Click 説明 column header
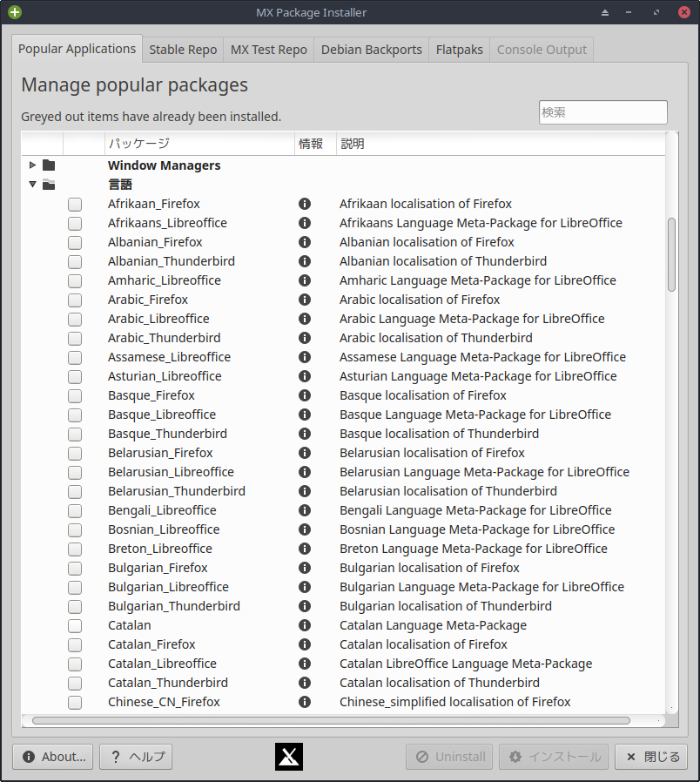The image size is (700, 782). point(501,144)
